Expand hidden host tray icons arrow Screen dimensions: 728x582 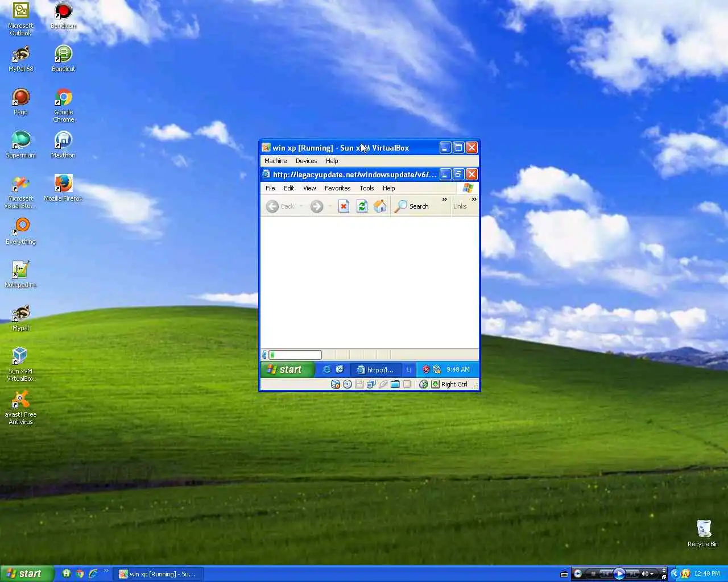click(675, 573)
